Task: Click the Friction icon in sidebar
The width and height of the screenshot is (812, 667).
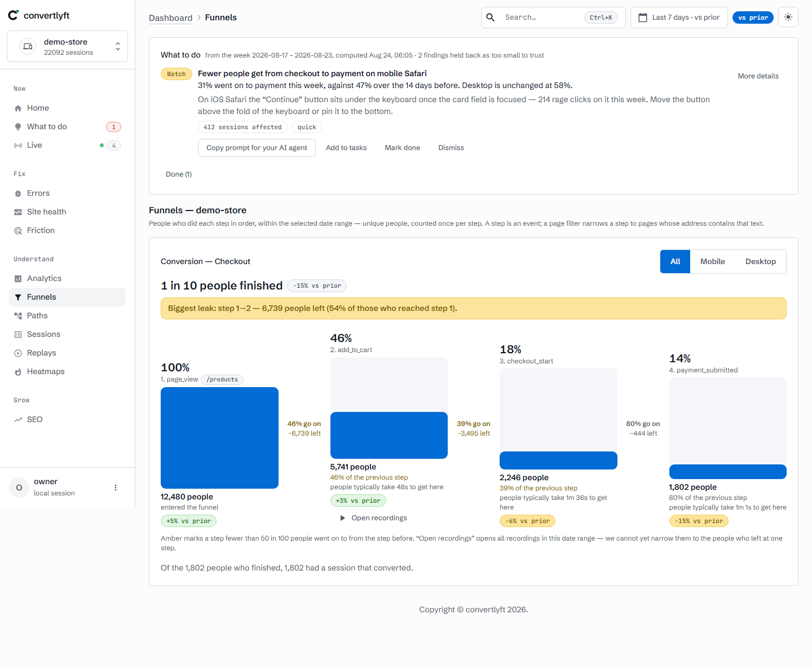Action: pos(18,231)
